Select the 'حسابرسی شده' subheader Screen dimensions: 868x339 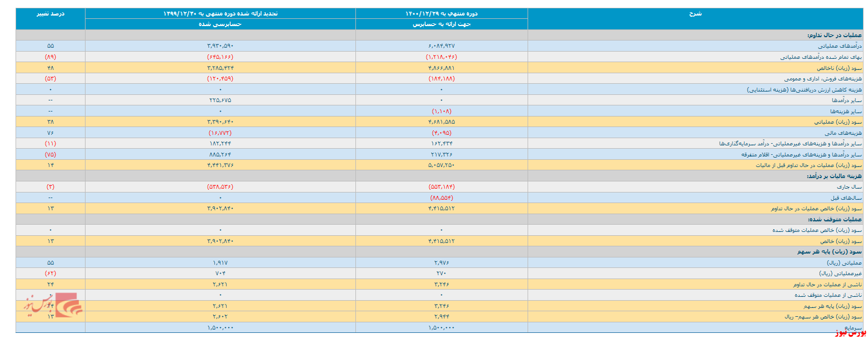220,24
